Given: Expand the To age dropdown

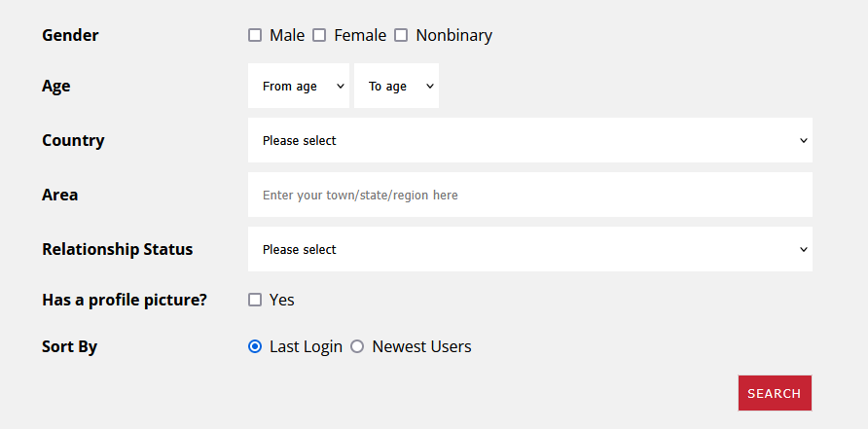Looking at the screenshot, I should pos(396,86).
